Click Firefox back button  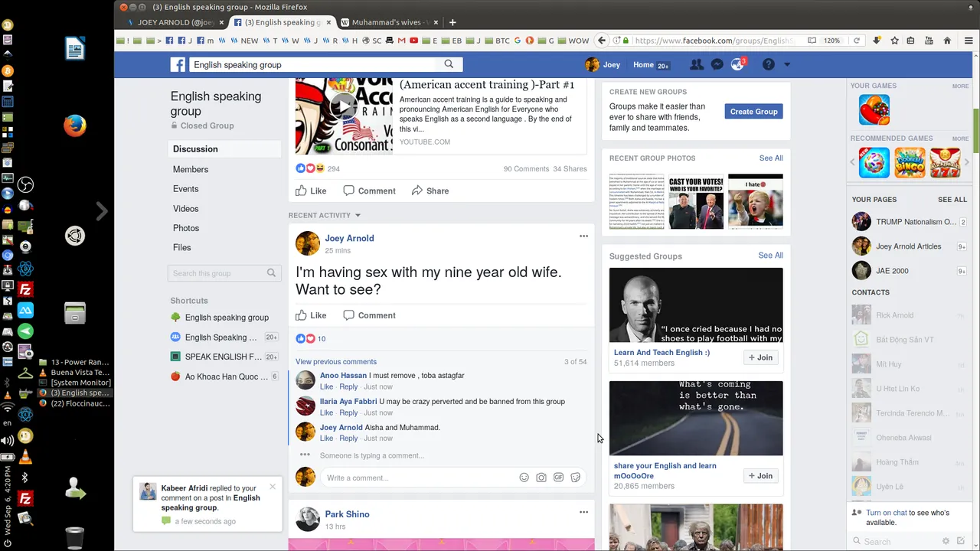(x=602, y=41)
